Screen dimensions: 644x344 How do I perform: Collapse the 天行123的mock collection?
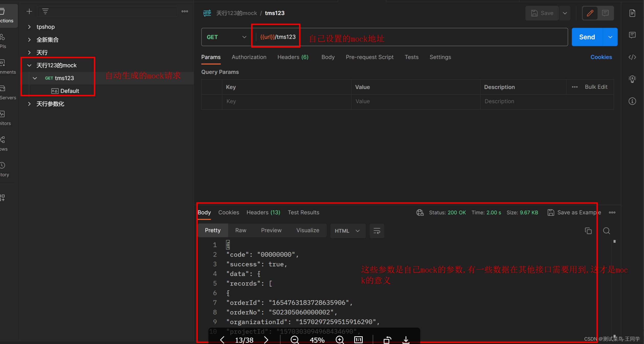pos(29,65)
